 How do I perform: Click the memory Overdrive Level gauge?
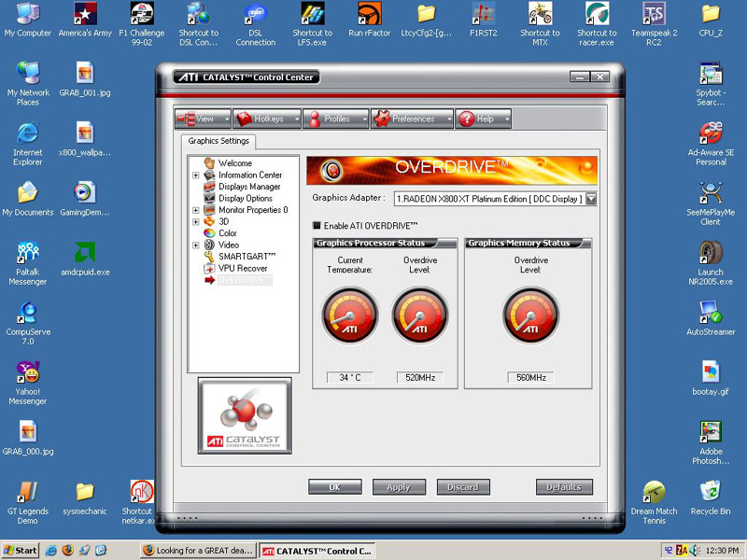click(530, 315)
